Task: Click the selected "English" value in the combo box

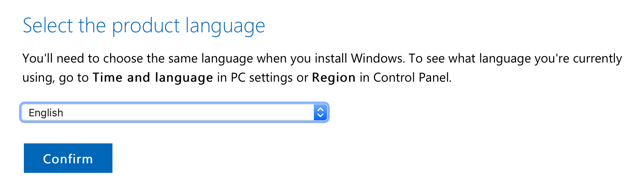Action: coord(46,113)
